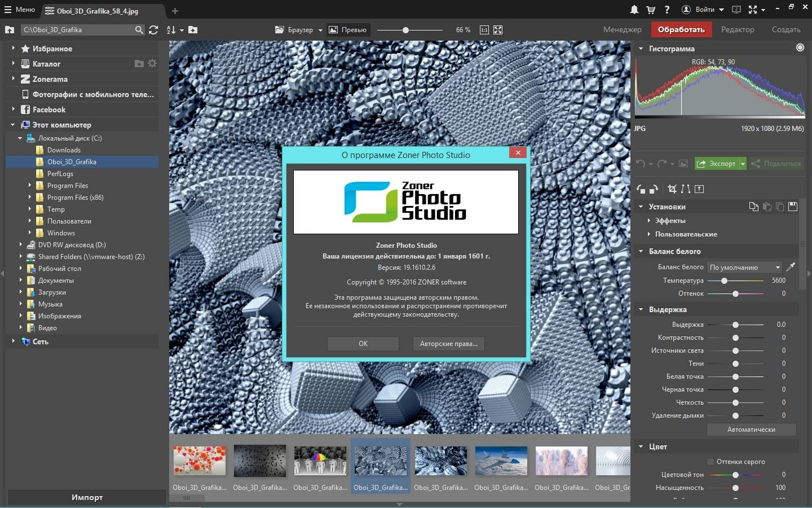The height and width of the screenshot is (508, 812).
Task: Go up one folder level icon
Action: pos(10,30)
